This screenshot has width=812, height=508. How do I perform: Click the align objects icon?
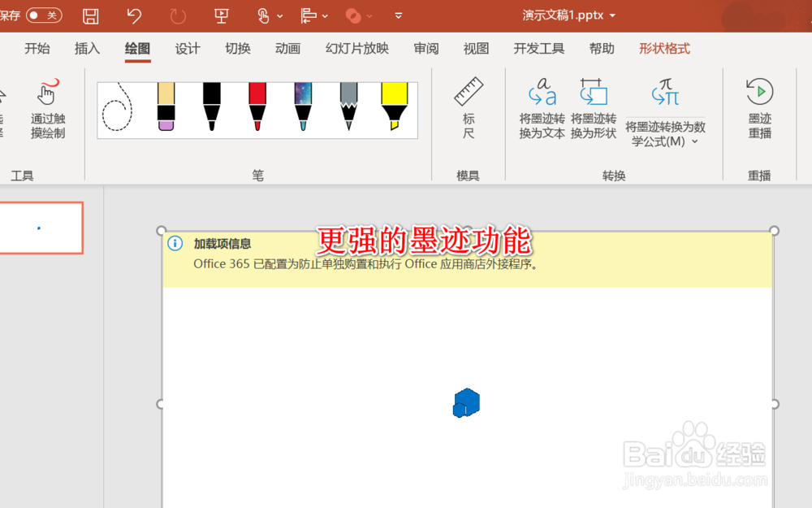point(309,16)
